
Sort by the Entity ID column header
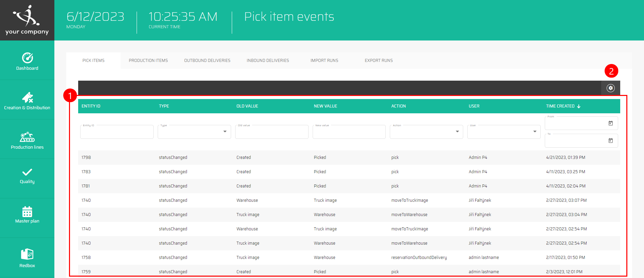click(91, 106)
